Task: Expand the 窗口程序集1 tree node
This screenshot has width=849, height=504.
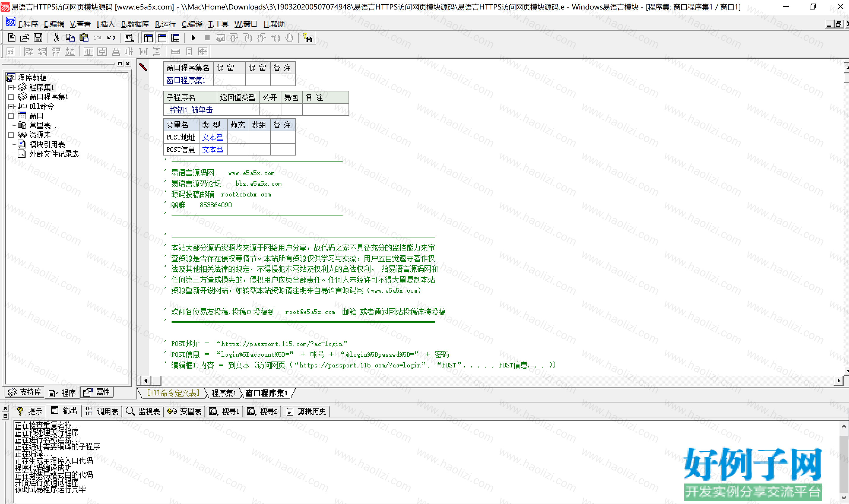Action: pyautogui.click(x=11, y=97)
